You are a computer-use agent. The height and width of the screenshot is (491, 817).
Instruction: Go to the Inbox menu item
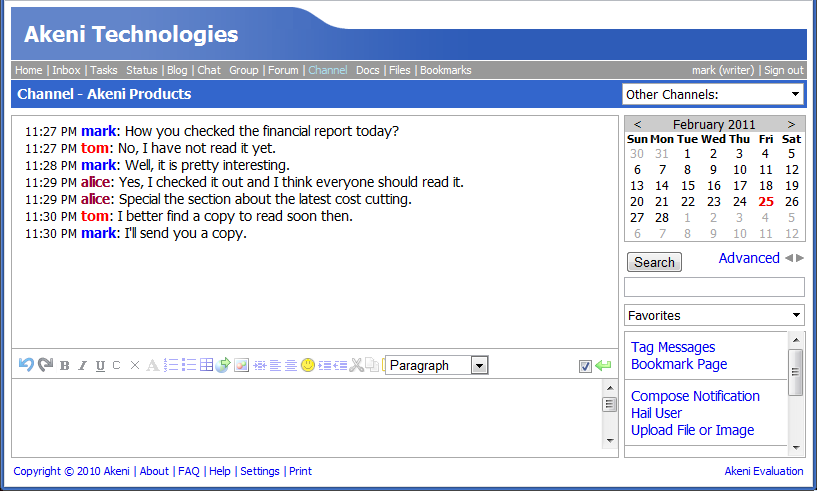66,70
